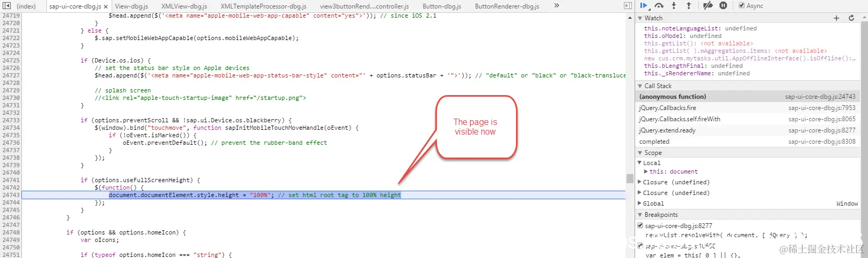This screenshot has width=868, height=258.
Task: Select the 'completed' stack frame
Action: coord(748,142)
